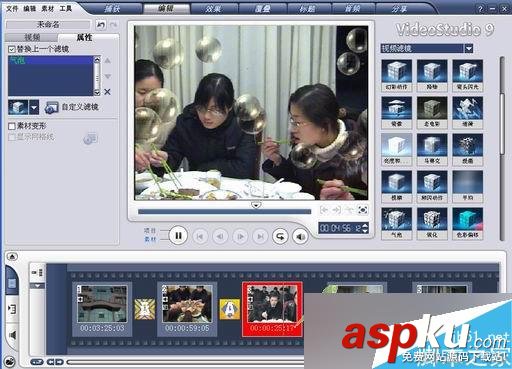Jump to the start of the clip
This screenshot has height=369, width=512.
(x=200, y=237)
